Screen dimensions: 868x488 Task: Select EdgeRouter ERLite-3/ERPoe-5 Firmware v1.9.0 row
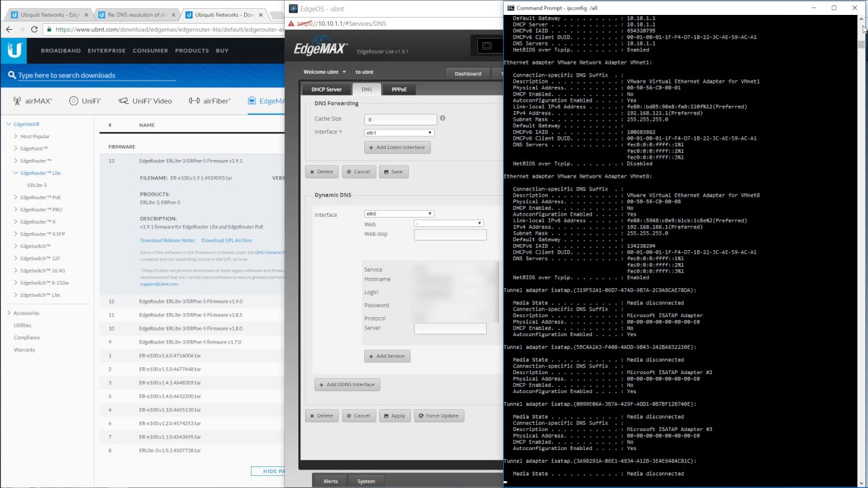point(192,302)
